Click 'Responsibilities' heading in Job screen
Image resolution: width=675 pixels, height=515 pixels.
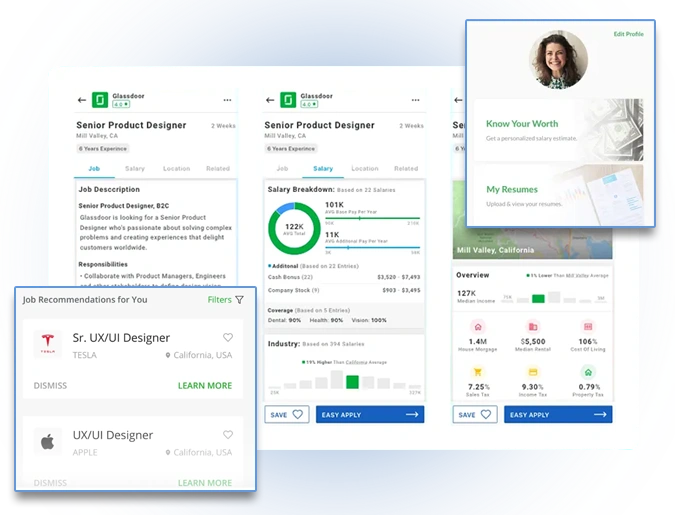pyautogui.click(x=103, y=264)
